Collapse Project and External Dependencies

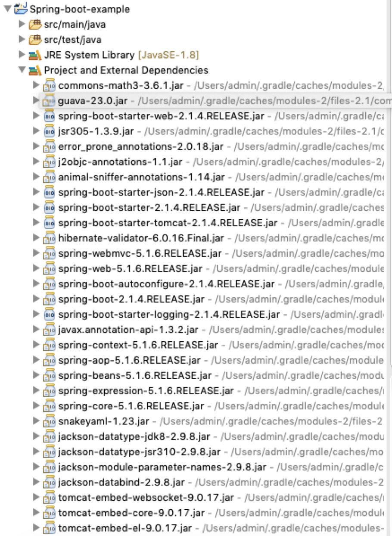click(x=22, y=70)
